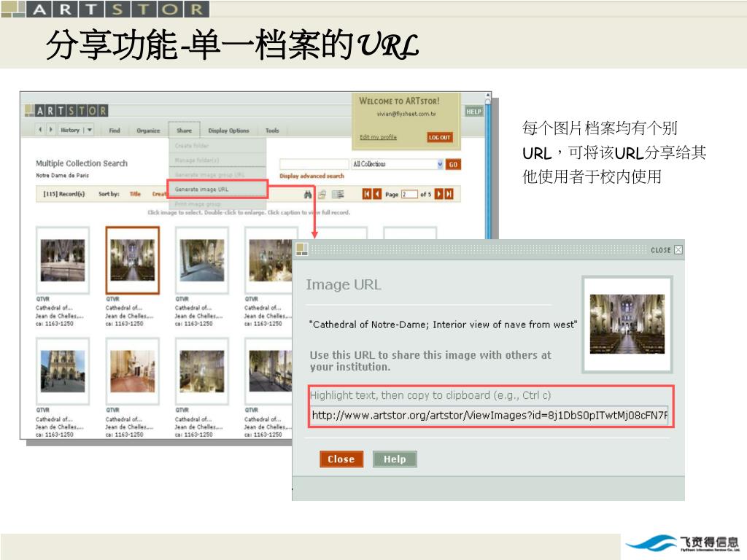Select the reddish floor interior thumbnail
Image resolution: width=747 pixels, height=560 pixels.
pos(133,371)
